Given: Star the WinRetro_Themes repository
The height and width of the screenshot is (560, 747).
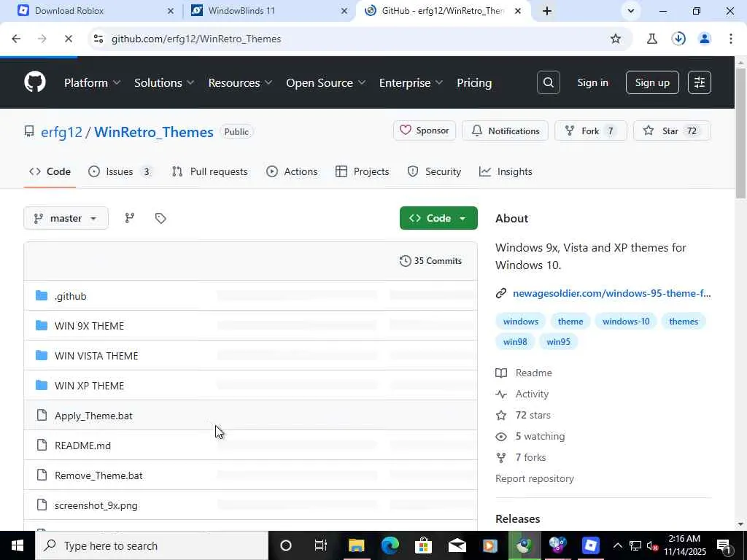Looking at the screenshot, I should 672,131.
